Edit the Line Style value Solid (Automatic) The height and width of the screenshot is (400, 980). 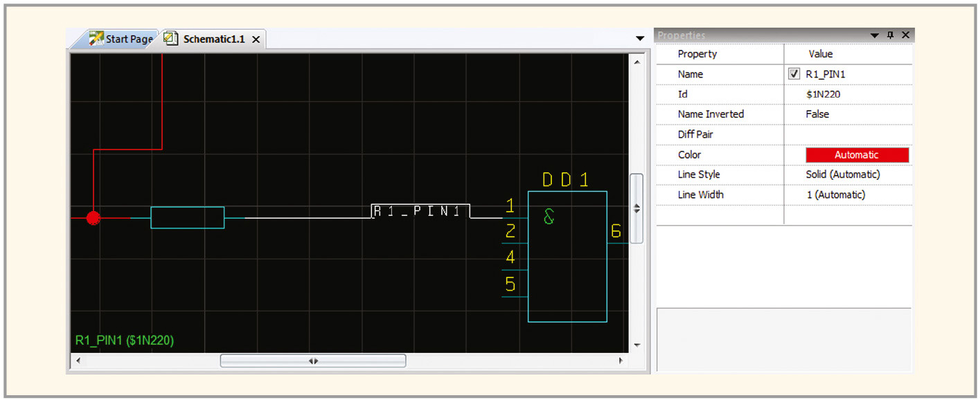pos(843,175)
